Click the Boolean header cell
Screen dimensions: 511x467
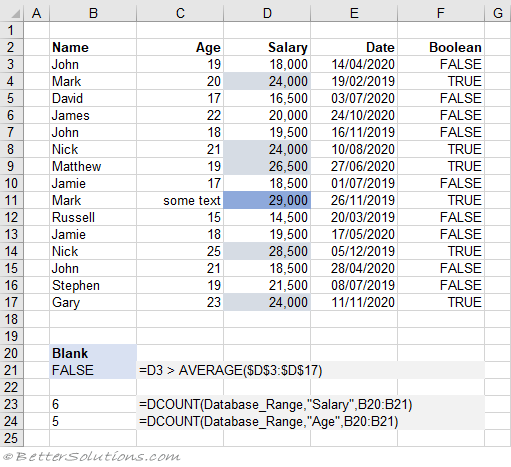pos(441,47)
